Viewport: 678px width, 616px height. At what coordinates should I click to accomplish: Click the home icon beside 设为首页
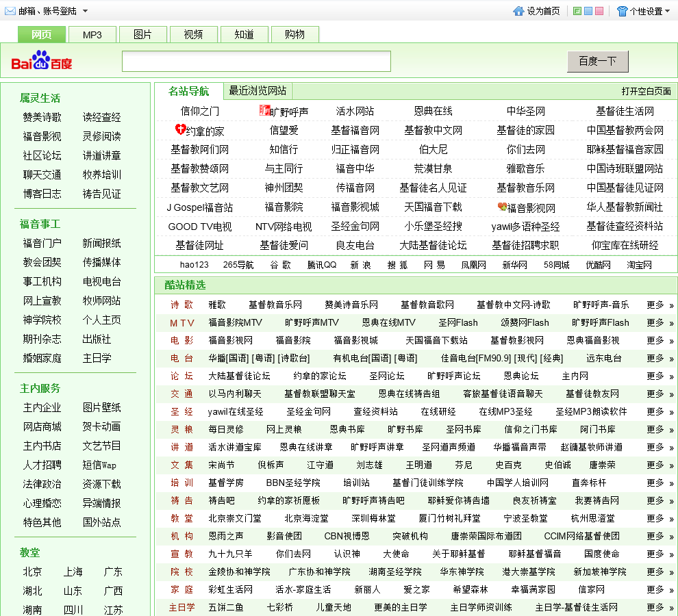point(518,11)
